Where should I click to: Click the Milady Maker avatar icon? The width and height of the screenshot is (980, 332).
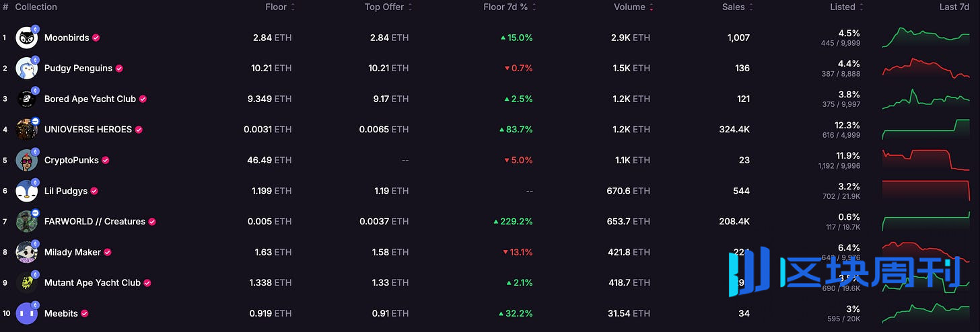(x=27, y=253)
